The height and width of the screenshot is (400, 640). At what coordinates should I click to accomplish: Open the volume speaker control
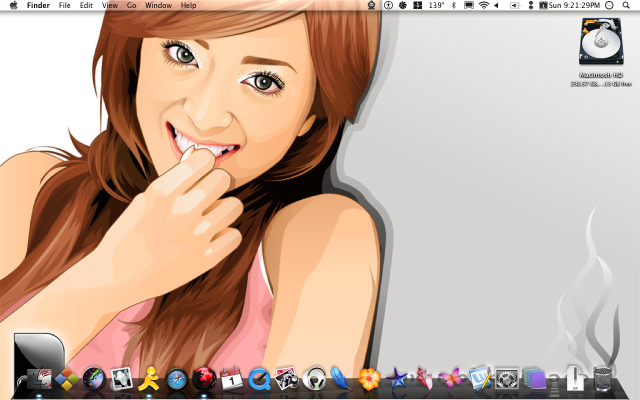[497, 6]
